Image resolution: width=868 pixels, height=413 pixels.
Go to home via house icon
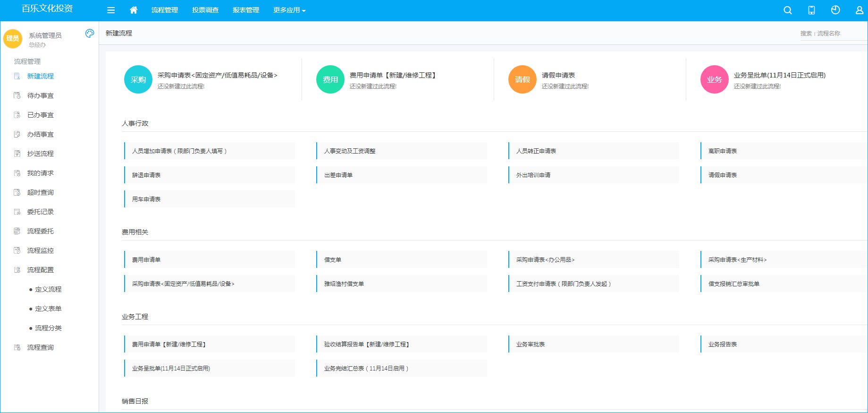tap(134, 10)
